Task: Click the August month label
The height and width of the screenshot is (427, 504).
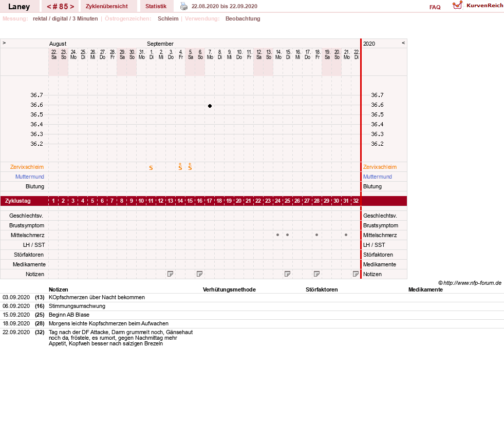Action: tap(58, 44)
